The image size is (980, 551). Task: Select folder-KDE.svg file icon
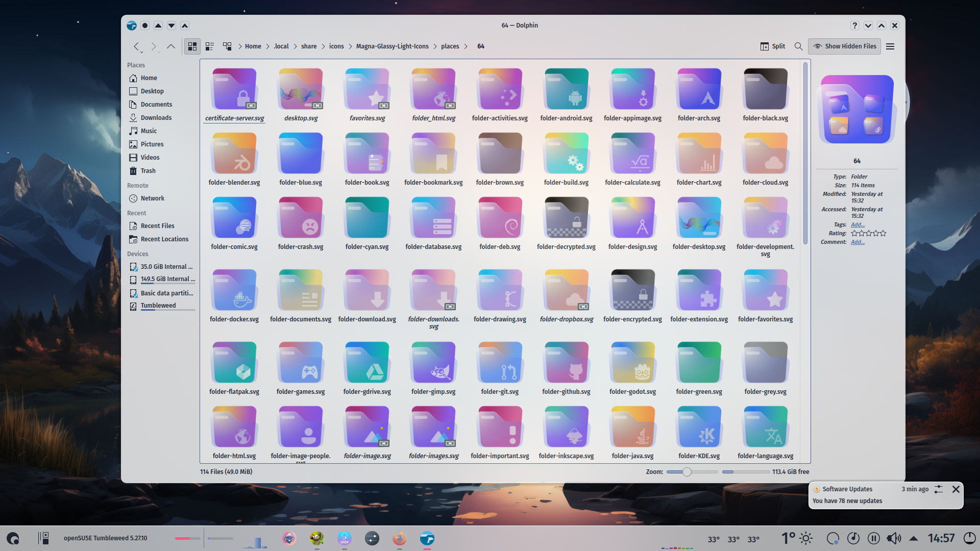pyautogui.click(x=699, y=427)
